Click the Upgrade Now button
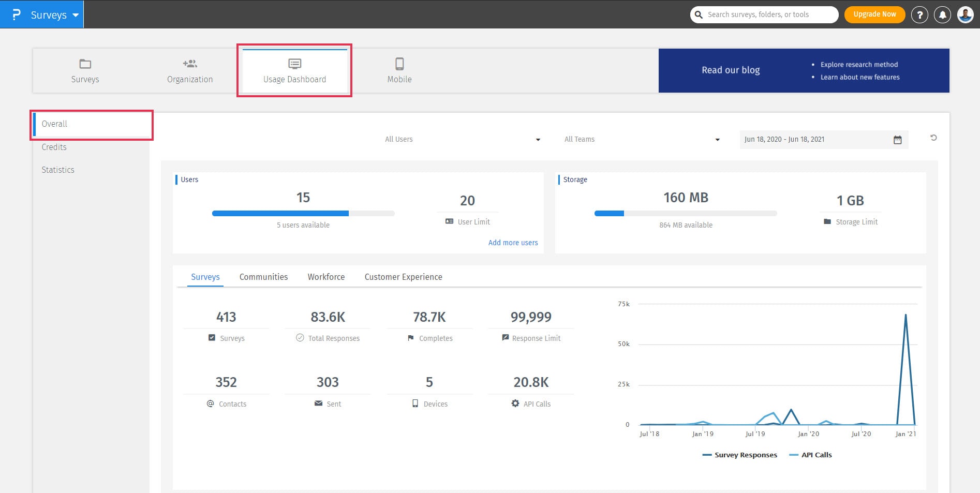Viewport: 980px width, 493px height. click(874, 14)
